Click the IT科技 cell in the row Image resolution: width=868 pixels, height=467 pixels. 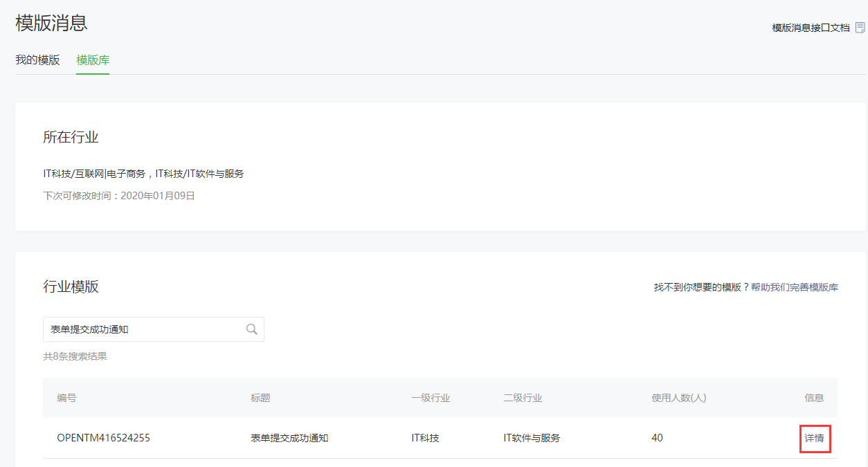pos(425,438)
